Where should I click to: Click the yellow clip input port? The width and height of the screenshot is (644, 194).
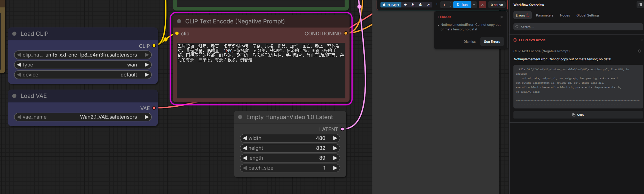click(177, 33)
